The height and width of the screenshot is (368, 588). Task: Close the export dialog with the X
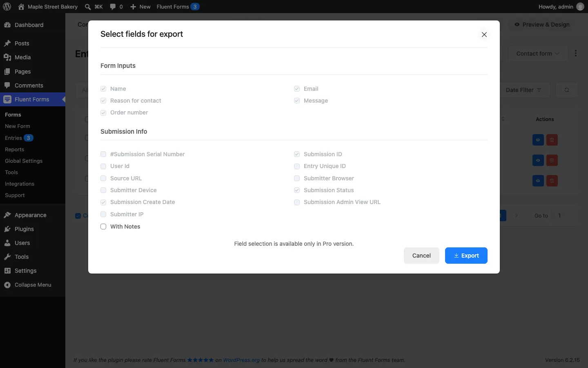(x=484, y=35)
